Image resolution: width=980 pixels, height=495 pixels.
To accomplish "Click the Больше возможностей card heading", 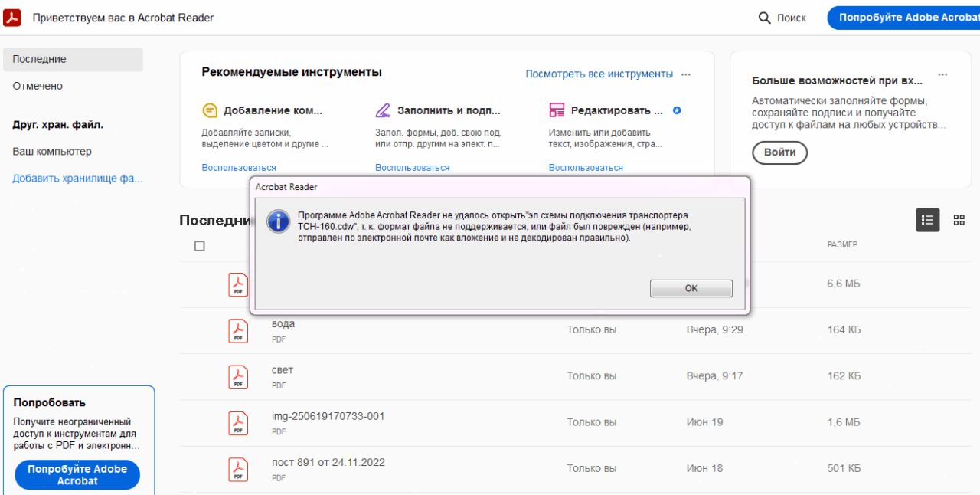I will click(x=838, y=80).
